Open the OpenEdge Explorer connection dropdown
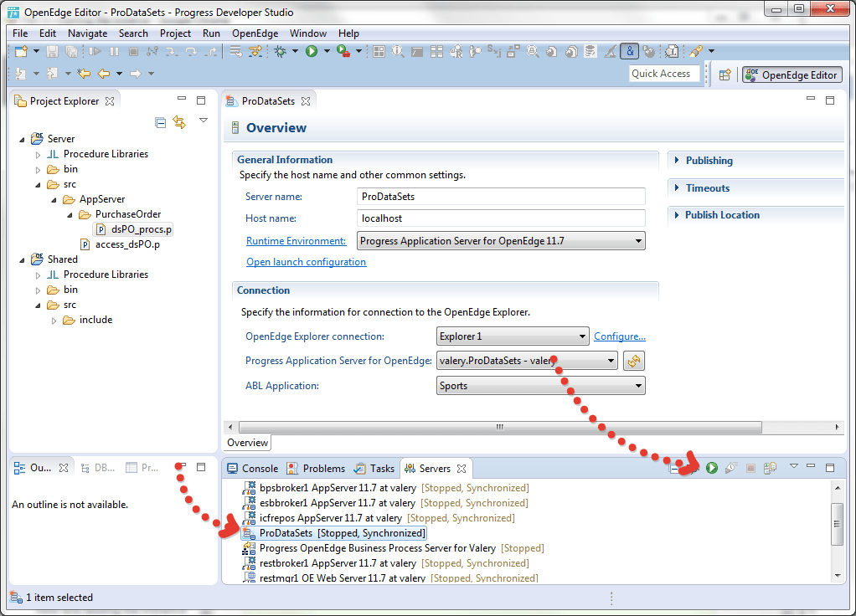Image resolution: width=856 pixels, height=616 pixels. 513,336
